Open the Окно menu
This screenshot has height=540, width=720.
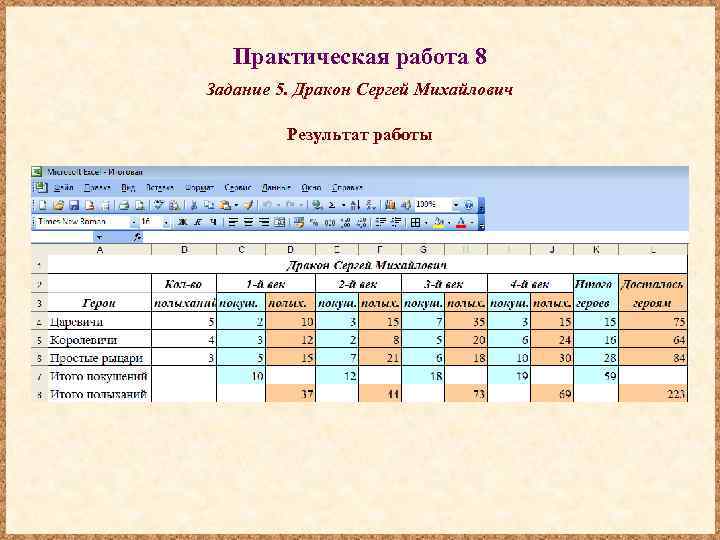pos(311,188)
